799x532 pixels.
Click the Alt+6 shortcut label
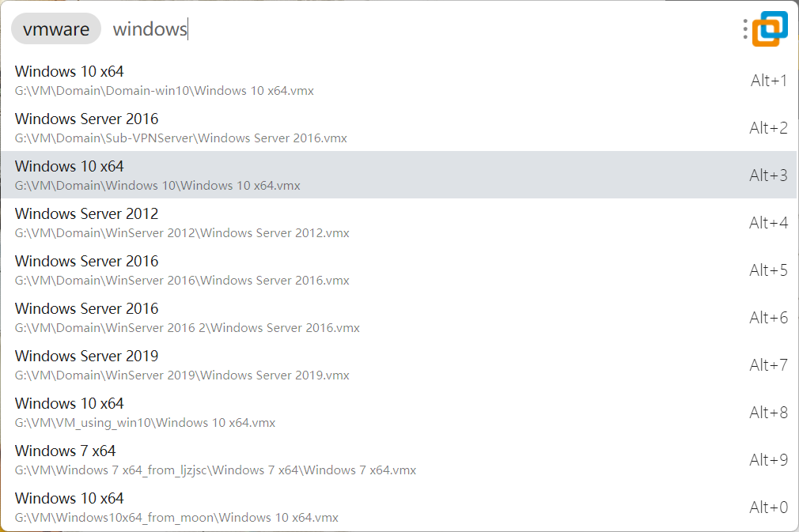tap(768, 317)
